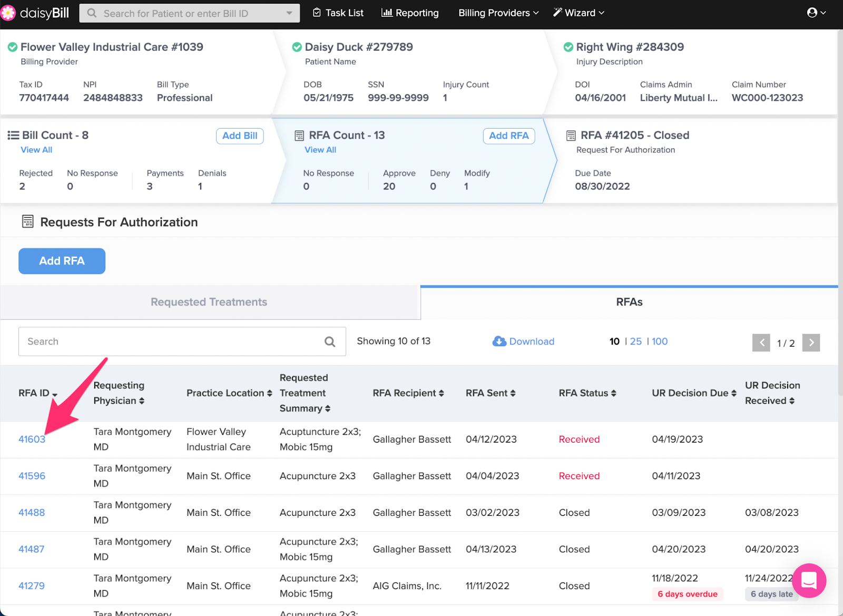The image size is (843, 616).
Task: Click claim number WC000-123023
Action: [x=767, y=98]
